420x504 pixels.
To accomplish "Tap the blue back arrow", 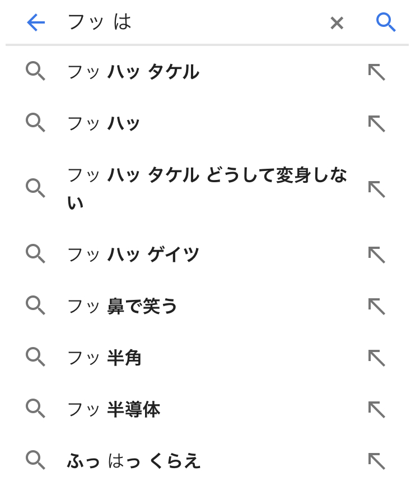I will point(36,22).
